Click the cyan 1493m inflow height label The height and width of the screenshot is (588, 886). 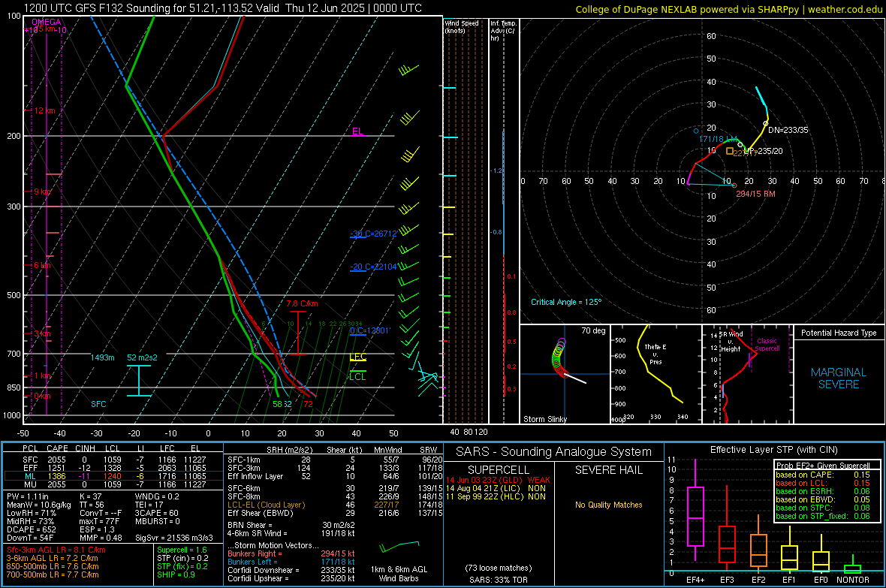(x=102, y=358)
